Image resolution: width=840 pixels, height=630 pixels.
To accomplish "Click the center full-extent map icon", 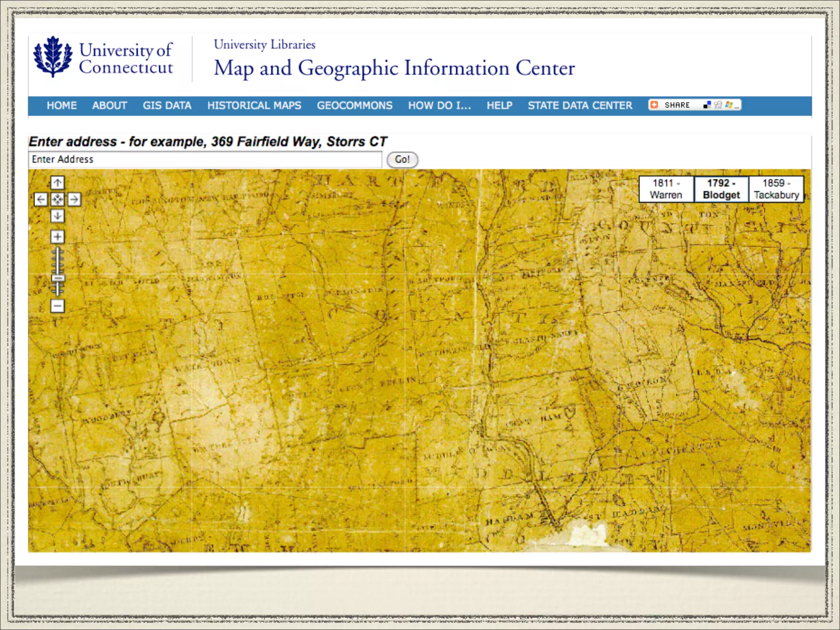I will [57, 200].
